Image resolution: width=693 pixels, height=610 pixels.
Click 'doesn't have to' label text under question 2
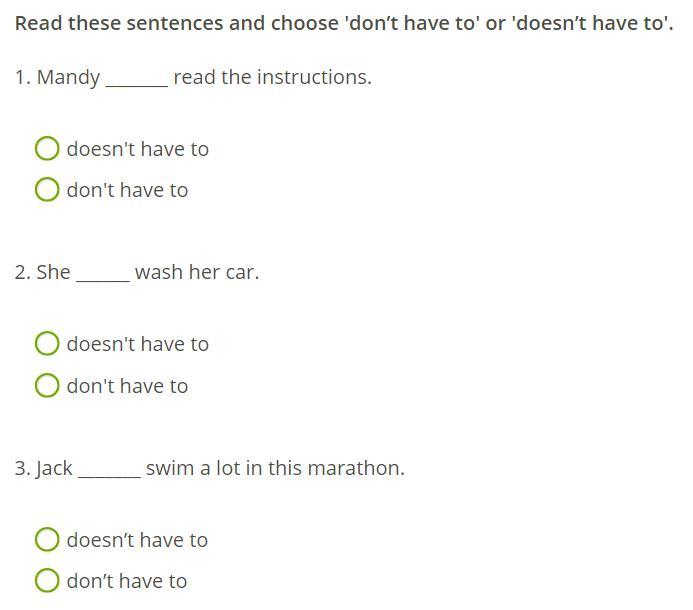tap(137, 344)
